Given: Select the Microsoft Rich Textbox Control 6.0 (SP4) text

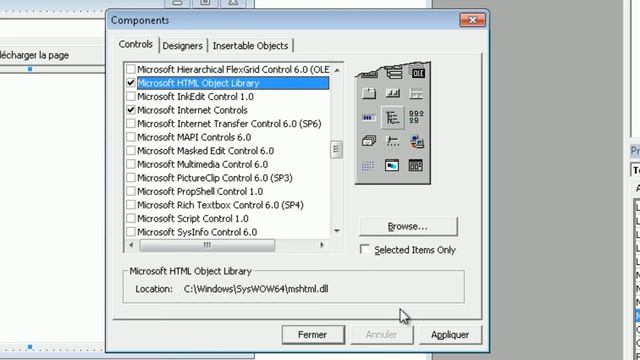Looking at the screenshot, I should [220, 205].
